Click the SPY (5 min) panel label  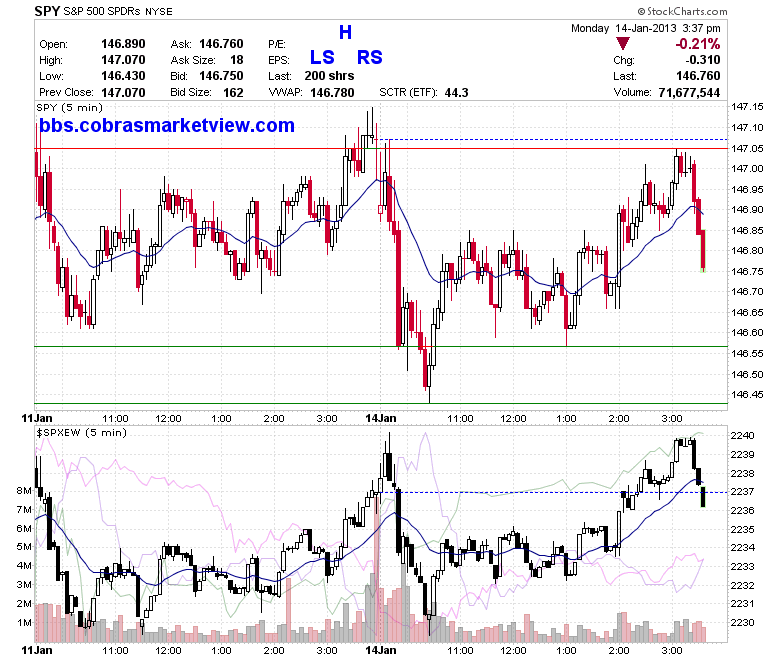point(70,107)
